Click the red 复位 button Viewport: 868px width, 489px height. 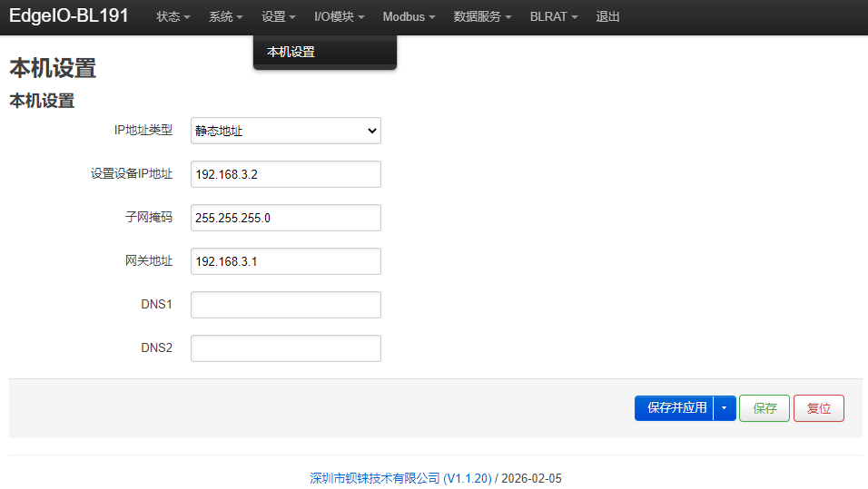click(x=819, y=408)
